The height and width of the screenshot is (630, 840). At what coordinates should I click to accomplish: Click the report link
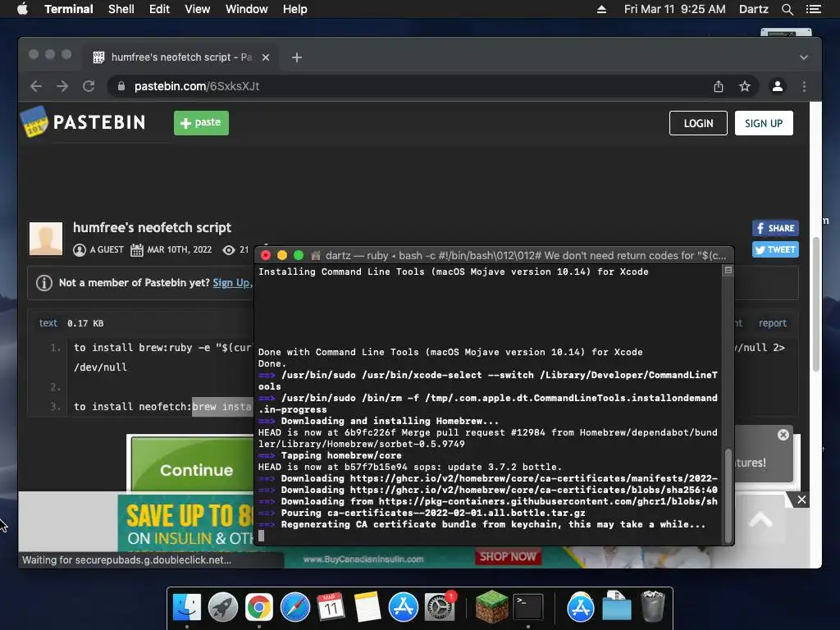(773, 323)
